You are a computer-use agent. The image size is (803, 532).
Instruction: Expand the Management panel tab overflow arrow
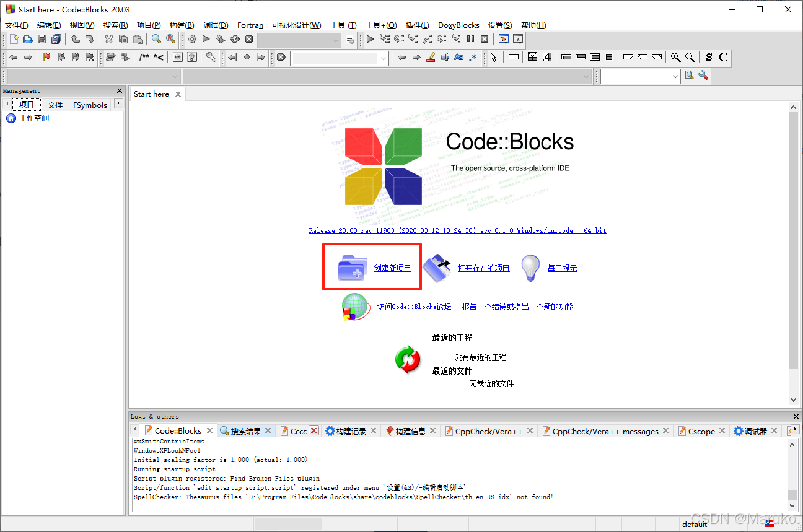117,104
